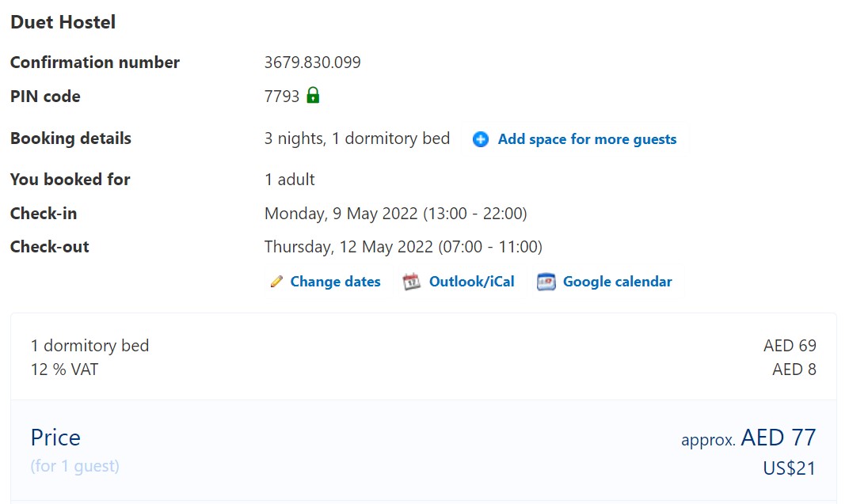The image size is (849, 504).
Task: Click the 1 dormitory bed line item
Action: (89, 346)
